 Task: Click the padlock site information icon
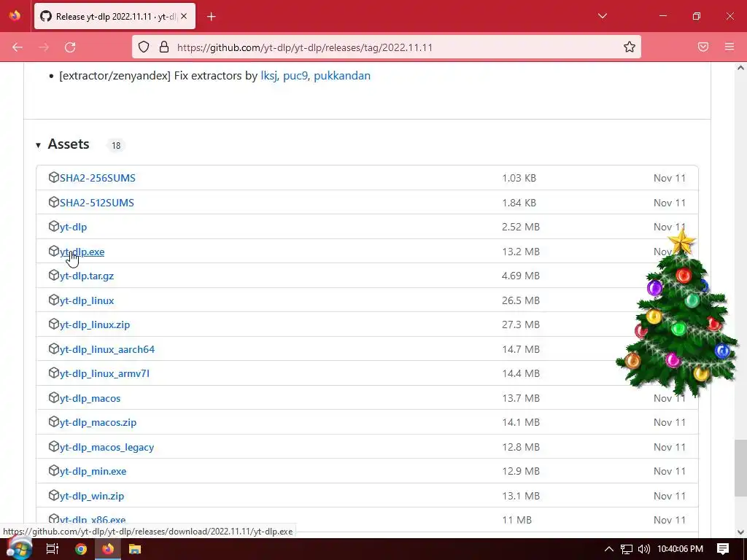point(164,47)
